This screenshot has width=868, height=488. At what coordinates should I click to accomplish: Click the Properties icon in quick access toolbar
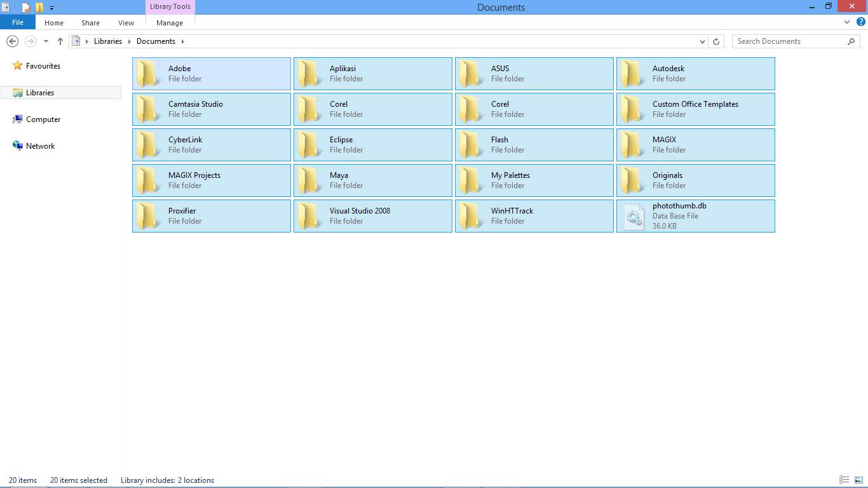26,7
